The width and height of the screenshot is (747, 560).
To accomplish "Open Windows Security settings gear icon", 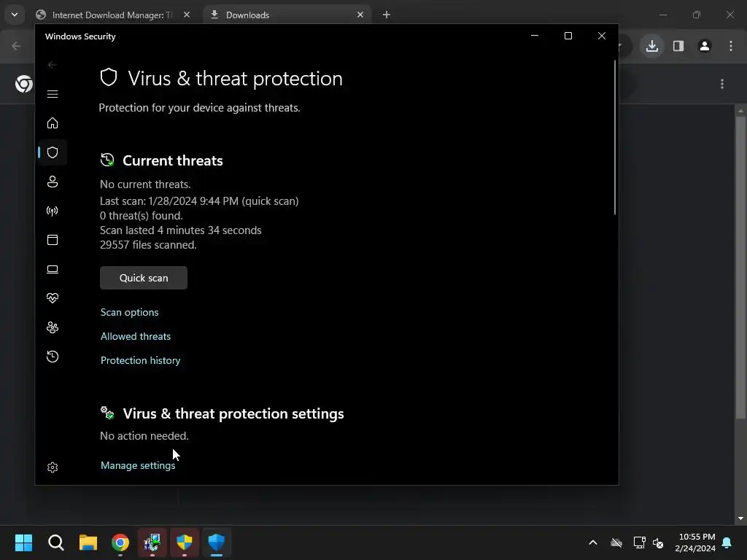I will click(x=53, y=467).
